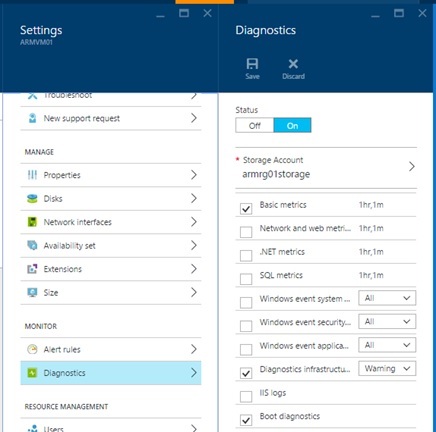Viewport: 436px width, 432px height.
Task: Open New support request
Action: pos(111,118)
